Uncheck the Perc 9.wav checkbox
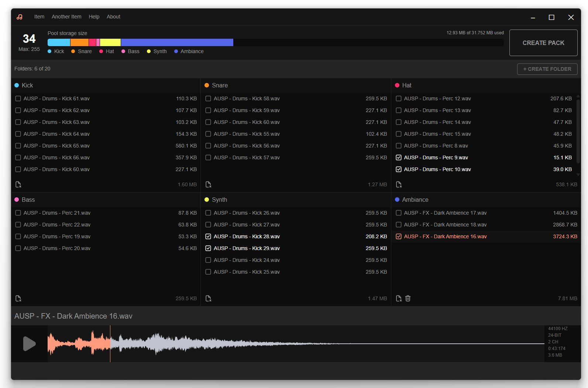588x388 pixels. coord(399,157)
